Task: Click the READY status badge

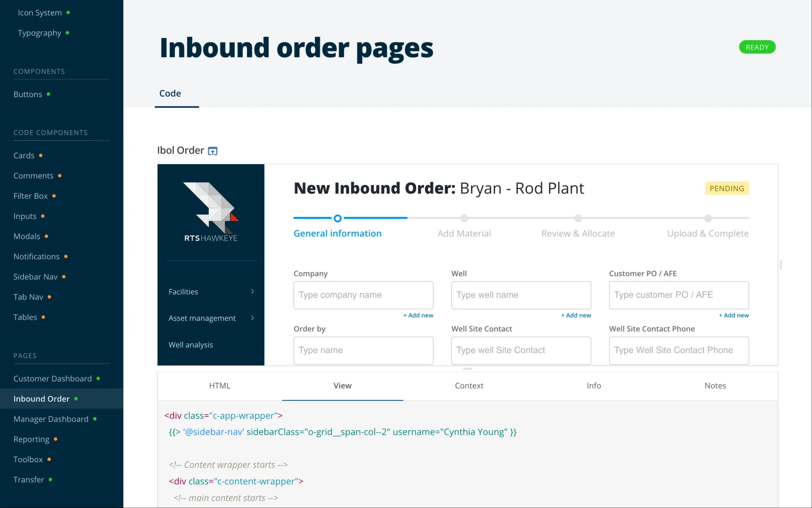Action: (x=757, y=47)
